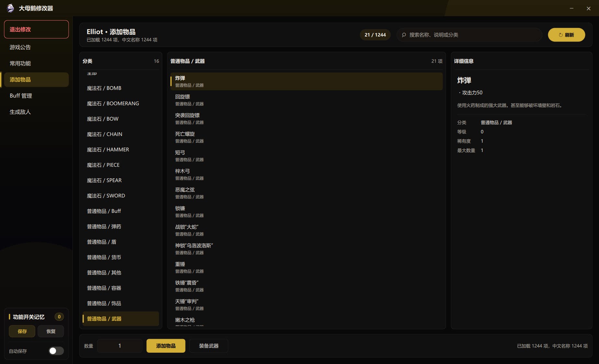Select the 突袭回旋镖 item row
The width and height of the screenshot is (599, 364).
(x=306, y=118)
